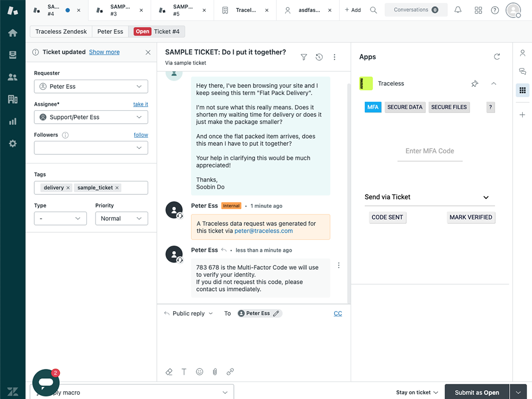Click the attachment paperclip icon in the composer
Image resolution: width=532 pixels, height=399 pixels.
click(x=215, y=371)
